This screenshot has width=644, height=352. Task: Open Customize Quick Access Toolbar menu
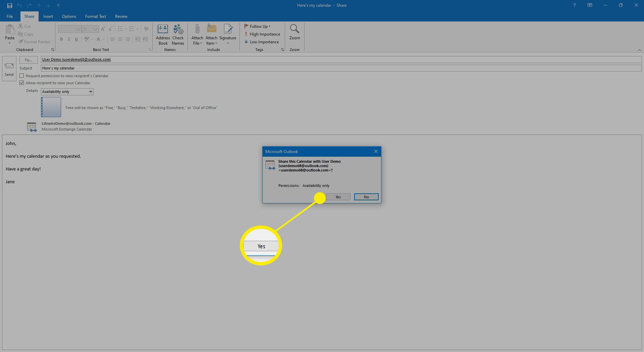pyautogui.click(x=58, y=5)
